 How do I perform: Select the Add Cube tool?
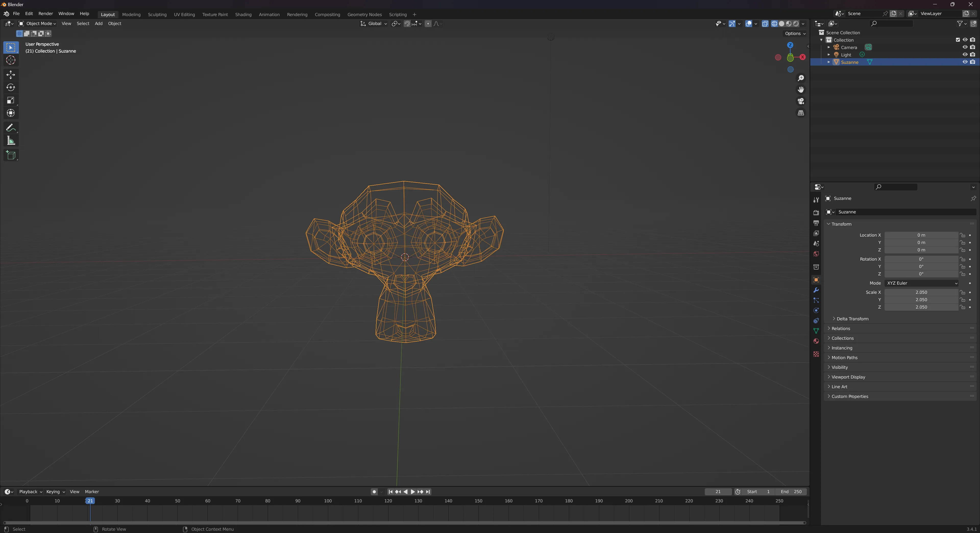[11, 155]
